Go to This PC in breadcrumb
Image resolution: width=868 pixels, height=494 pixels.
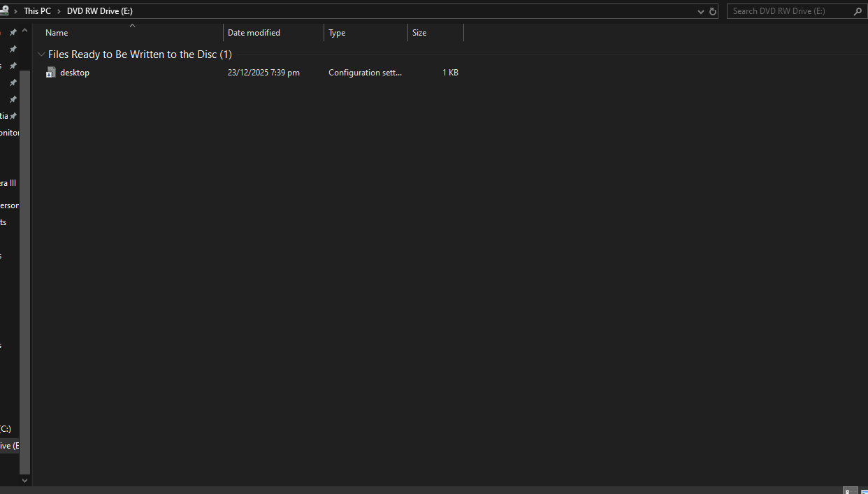click(37, 11)
